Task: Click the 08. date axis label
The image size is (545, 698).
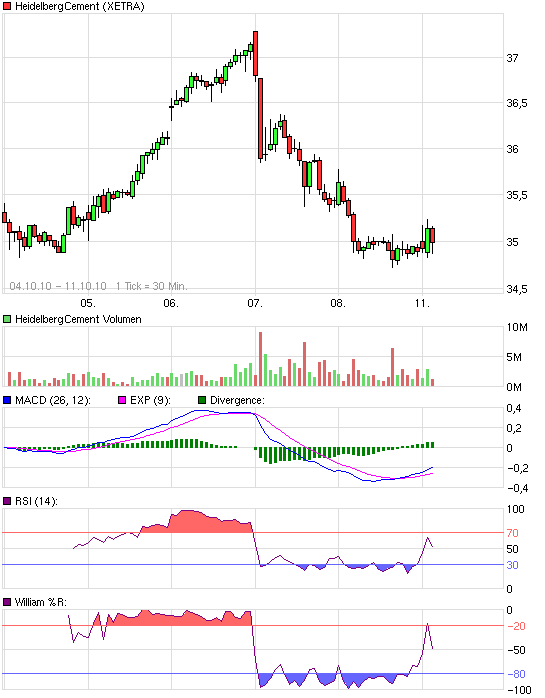Action: [x=338, y=303]
